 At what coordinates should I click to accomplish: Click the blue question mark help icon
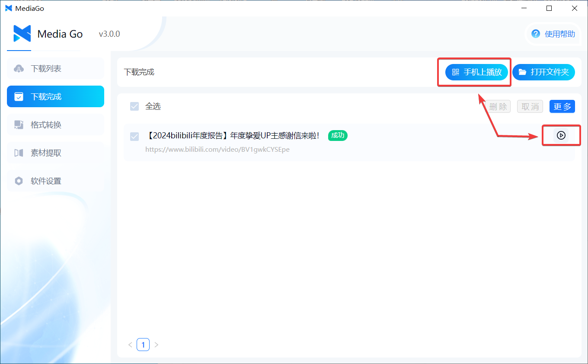click(536, 34)
